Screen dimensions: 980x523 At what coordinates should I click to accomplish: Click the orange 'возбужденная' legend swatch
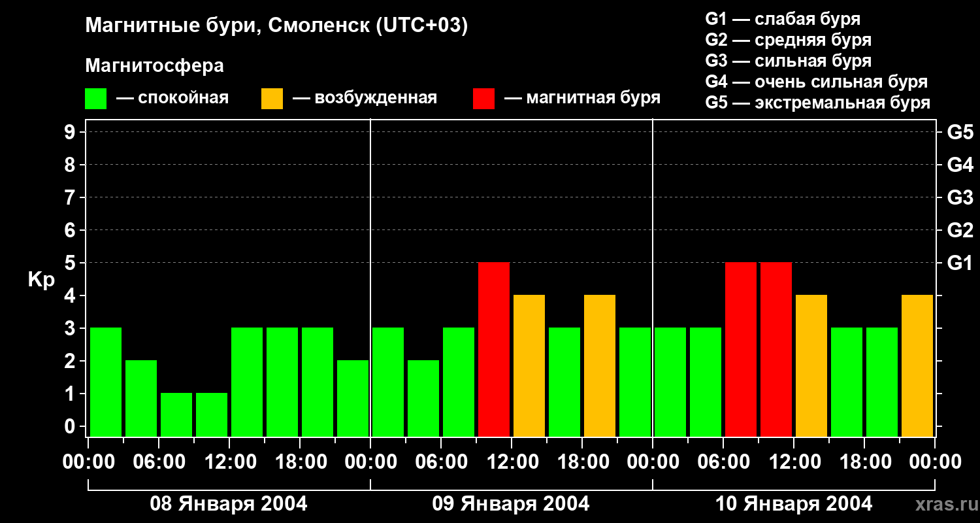272,99
